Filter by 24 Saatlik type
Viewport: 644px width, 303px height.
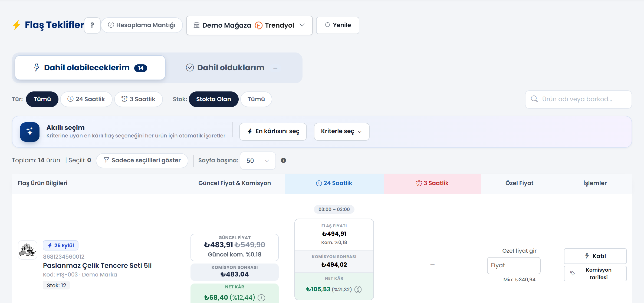[86, 99]
